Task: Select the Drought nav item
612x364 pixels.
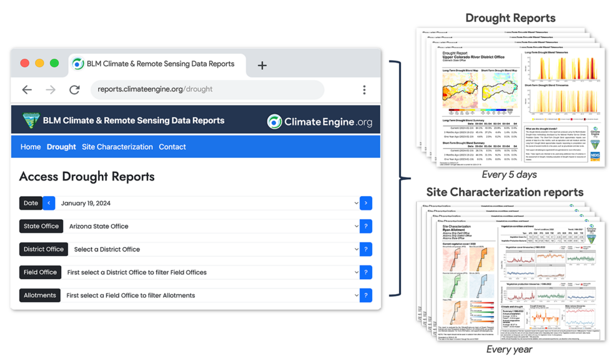Action: tap(61, 147)
